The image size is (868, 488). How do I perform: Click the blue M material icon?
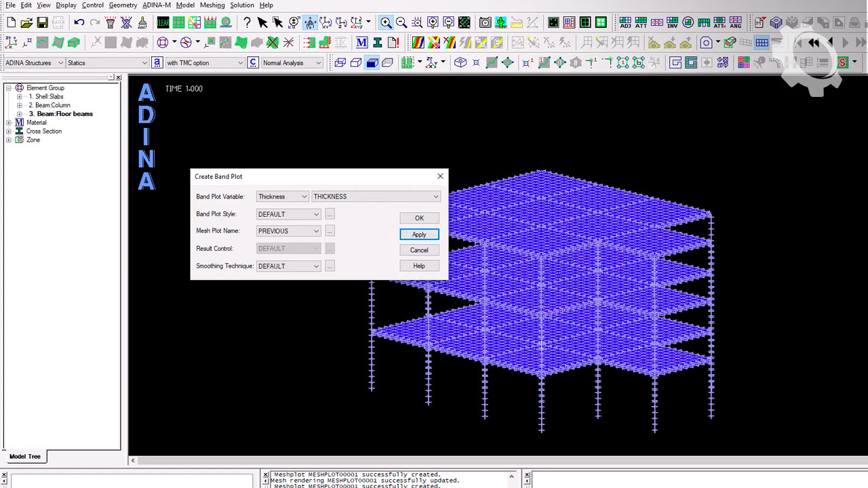(361, 43)
